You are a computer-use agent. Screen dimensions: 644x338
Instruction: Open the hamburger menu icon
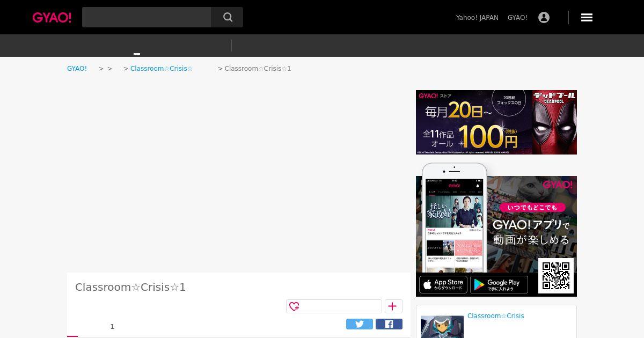point(587,18)
